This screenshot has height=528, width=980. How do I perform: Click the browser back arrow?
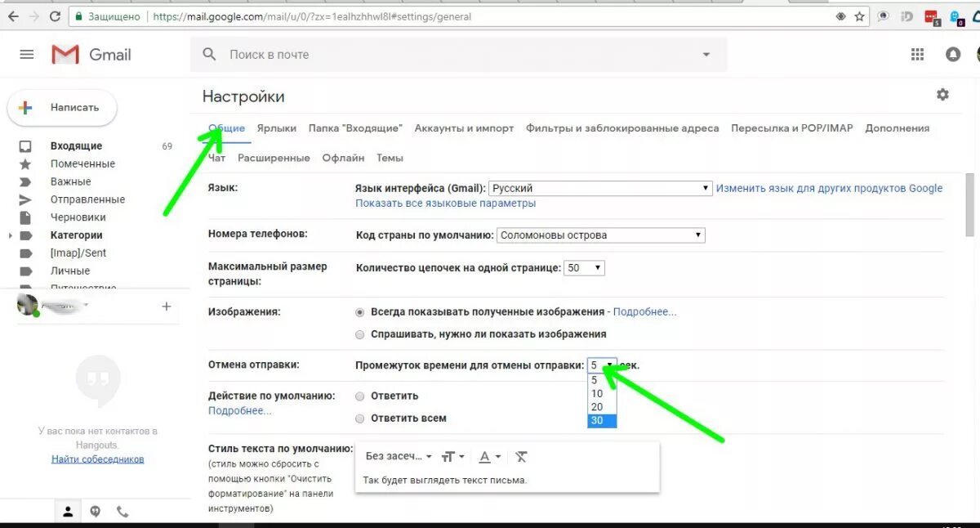coord(13,16)
